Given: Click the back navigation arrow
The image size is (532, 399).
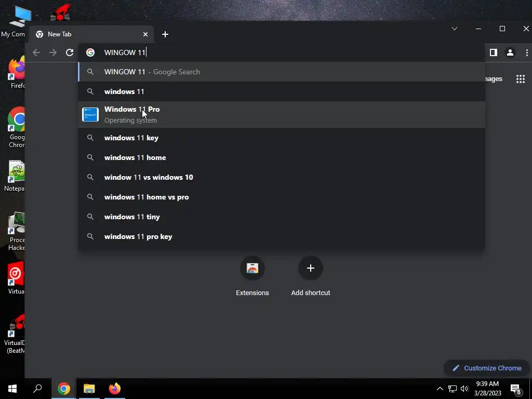Looking at the screenshot, I should [36, 52].
